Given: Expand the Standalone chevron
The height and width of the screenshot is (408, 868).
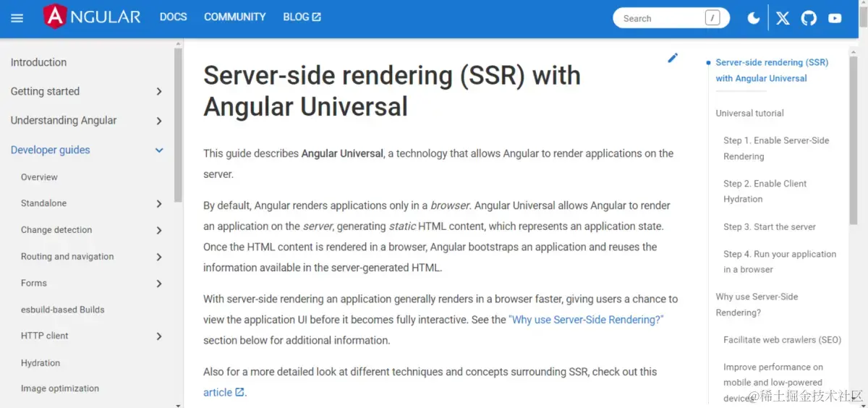Looking at the screenshot, I should point(159,204).
